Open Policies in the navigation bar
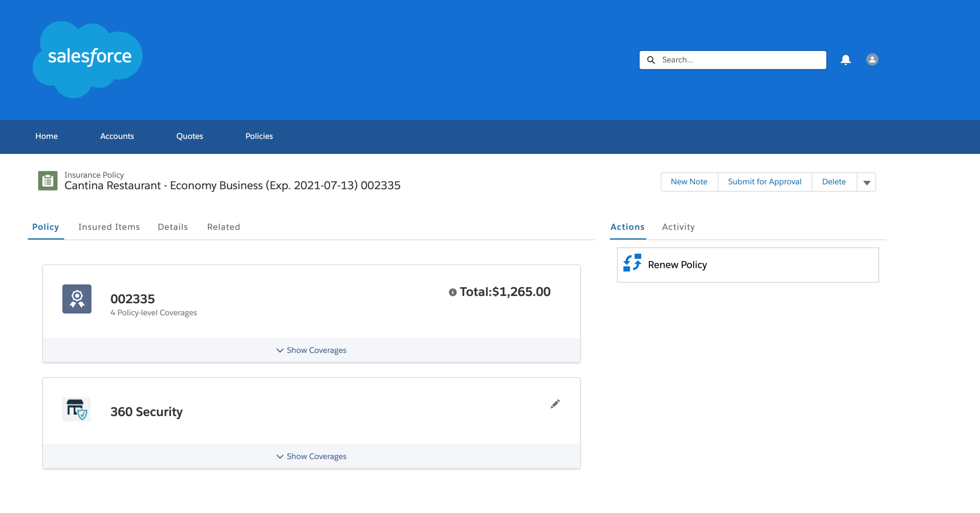Viewport: 980px width, 513px height. tap(259, 136)
